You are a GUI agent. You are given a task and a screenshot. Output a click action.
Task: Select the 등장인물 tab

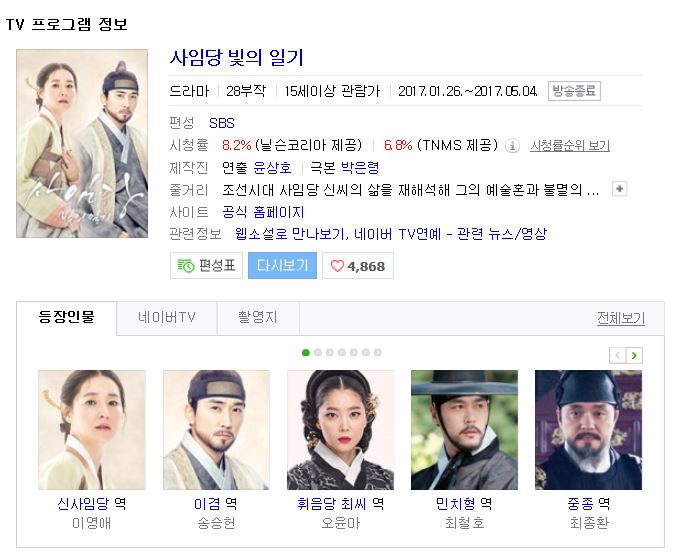click(66, 318)
